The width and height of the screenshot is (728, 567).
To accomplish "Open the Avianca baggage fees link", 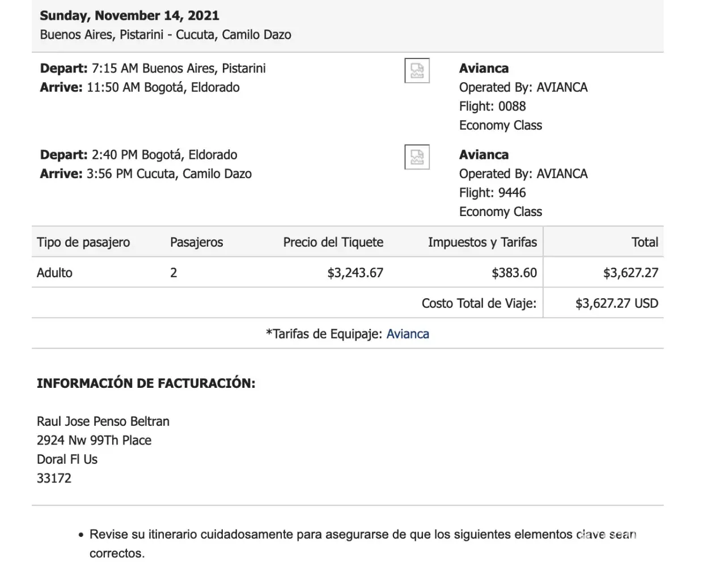I will point(408,334).
